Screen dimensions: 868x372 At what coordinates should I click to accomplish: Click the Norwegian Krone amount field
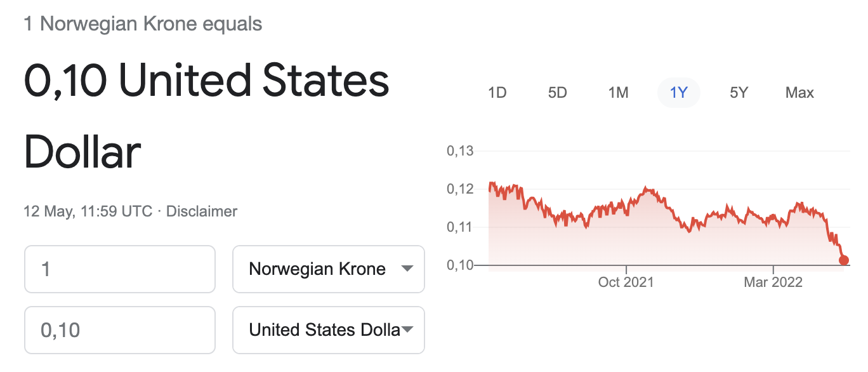pyautogui.click(x=120, y=269)
